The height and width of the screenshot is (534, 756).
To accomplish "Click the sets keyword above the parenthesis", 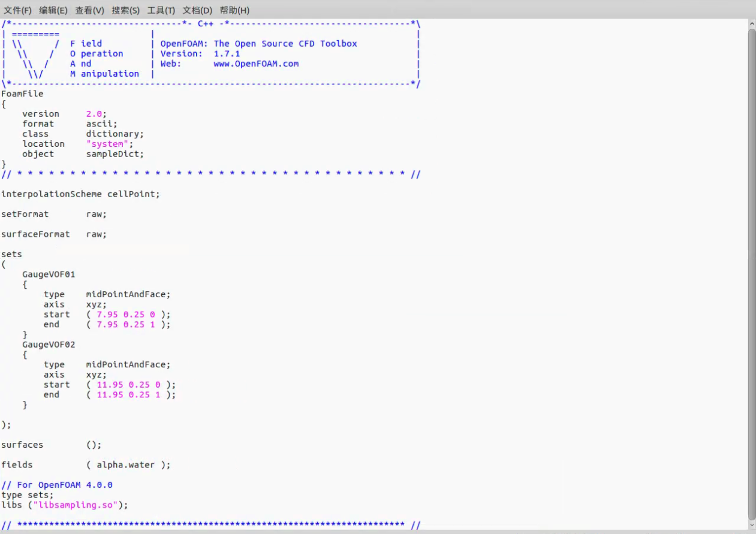I will tap(11, 254).
